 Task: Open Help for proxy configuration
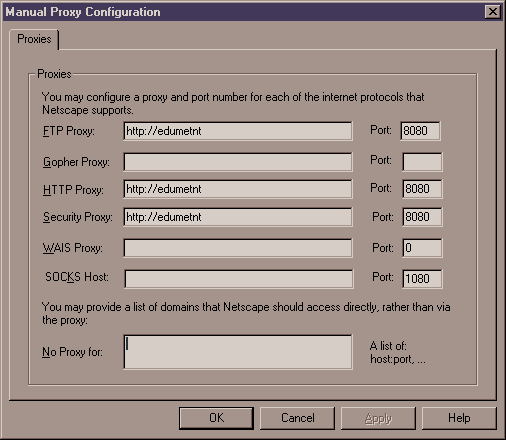click(x=459, y=418)
